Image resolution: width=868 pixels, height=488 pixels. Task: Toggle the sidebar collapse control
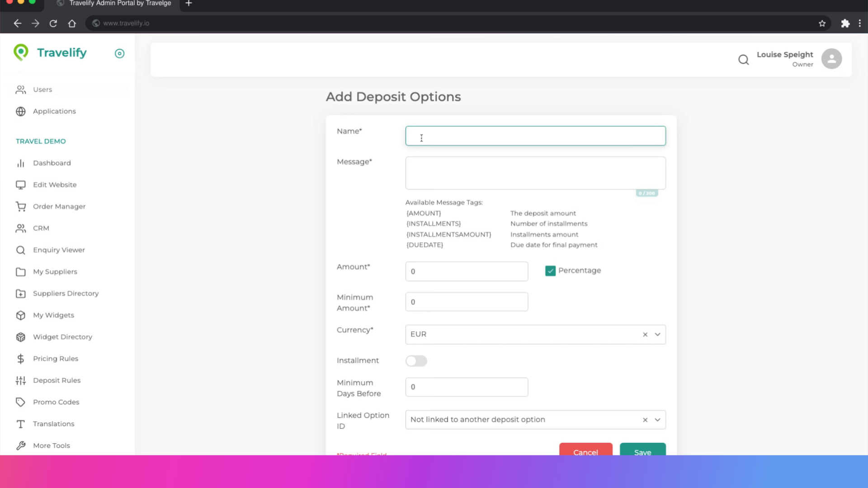pos(119,53)
